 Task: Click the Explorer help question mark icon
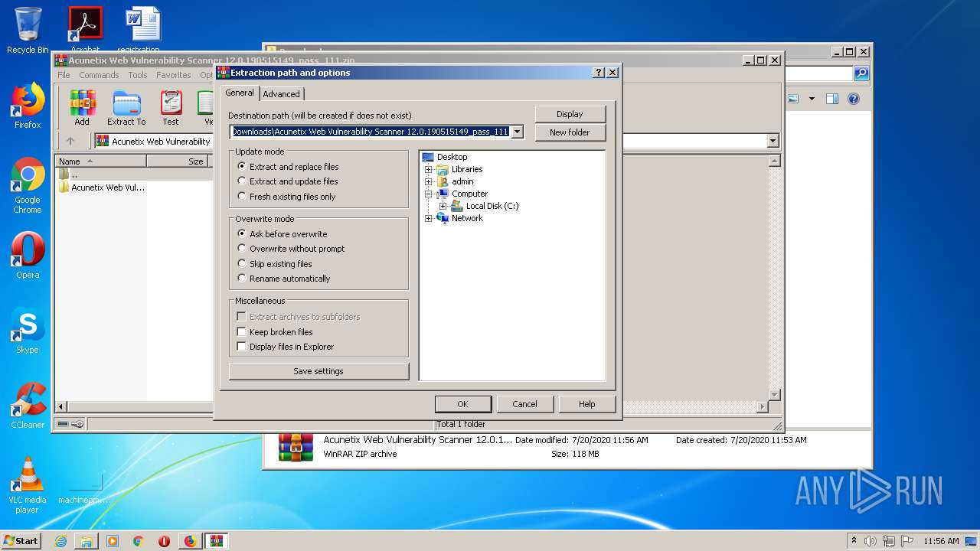pos(854,99)
